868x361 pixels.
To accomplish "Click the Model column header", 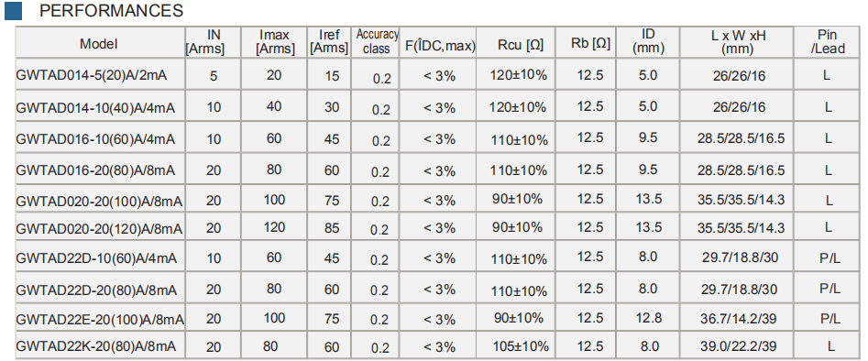I will [x=99, y=44].
